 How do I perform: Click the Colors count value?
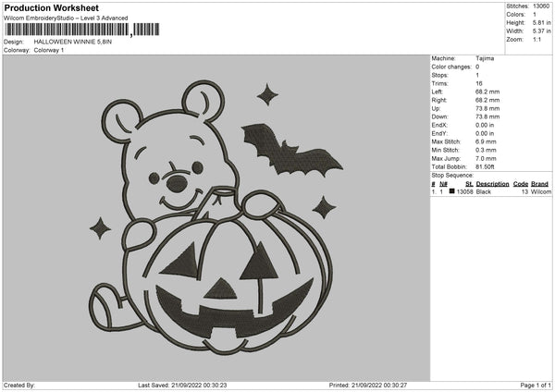tap(535, 15)
